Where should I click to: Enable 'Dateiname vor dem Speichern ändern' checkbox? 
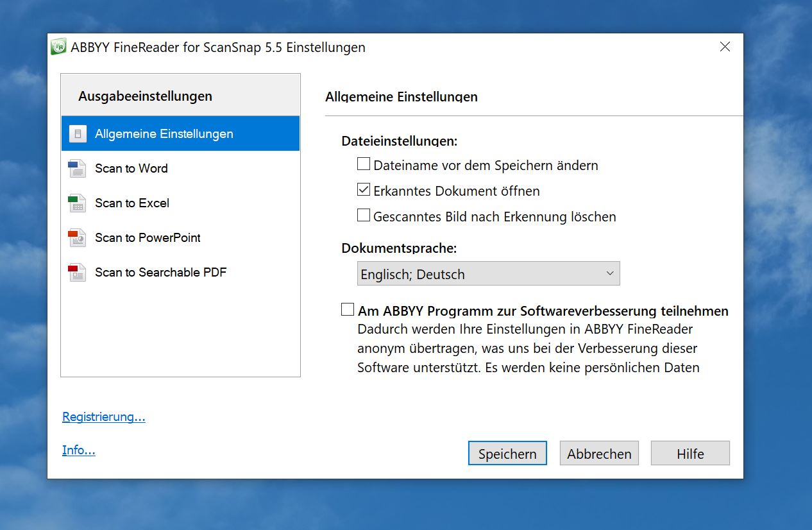(364, 164)
